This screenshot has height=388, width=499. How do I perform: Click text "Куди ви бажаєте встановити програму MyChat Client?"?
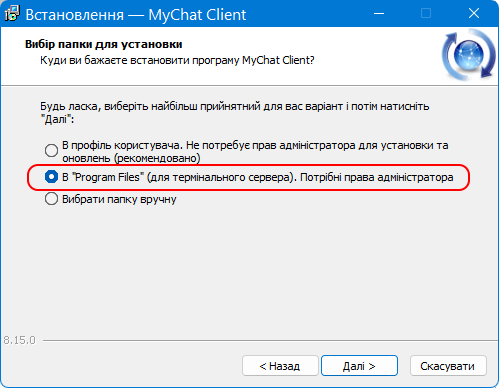tap(177, 60)
